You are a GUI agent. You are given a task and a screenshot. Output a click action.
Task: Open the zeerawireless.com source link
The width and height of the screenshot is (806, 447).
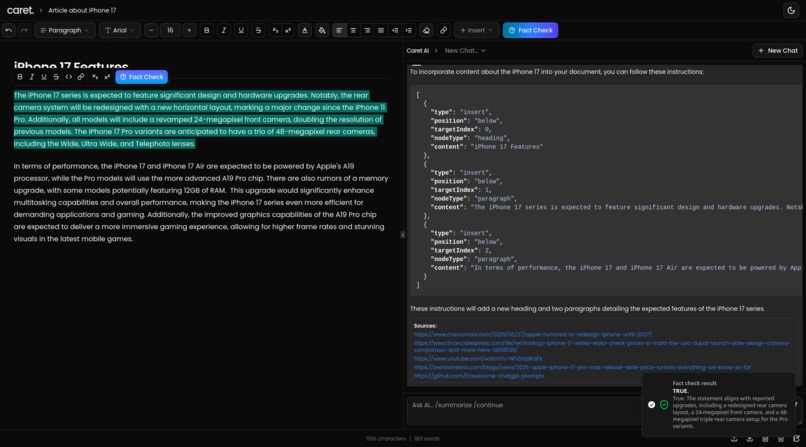pos(582,367)
